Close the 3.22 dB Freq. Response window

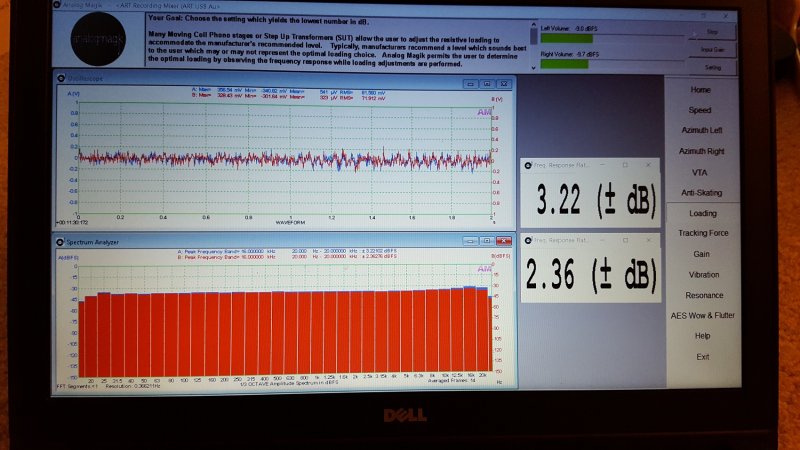point(648,165)
